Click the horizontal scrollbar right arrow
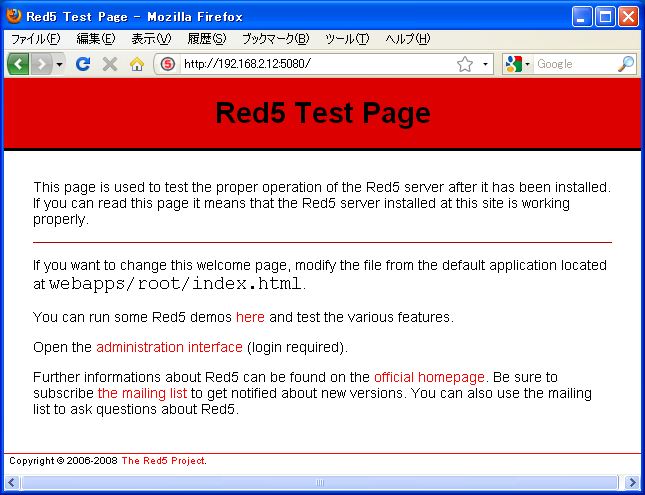This screenshot has height=495, width=645. (x=632, y=482)
